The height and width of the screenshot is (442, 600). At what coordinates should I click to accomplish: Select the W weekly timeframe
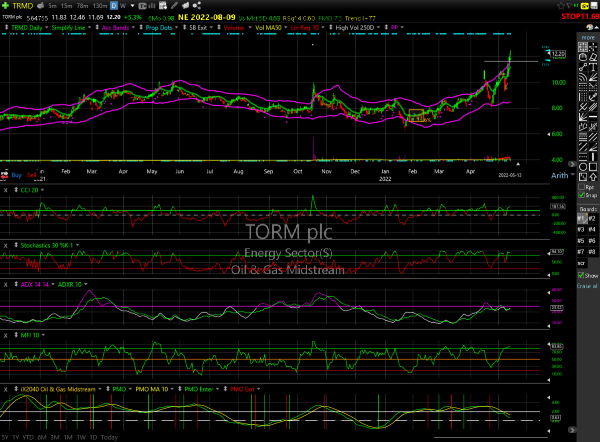tap(123, 5)
